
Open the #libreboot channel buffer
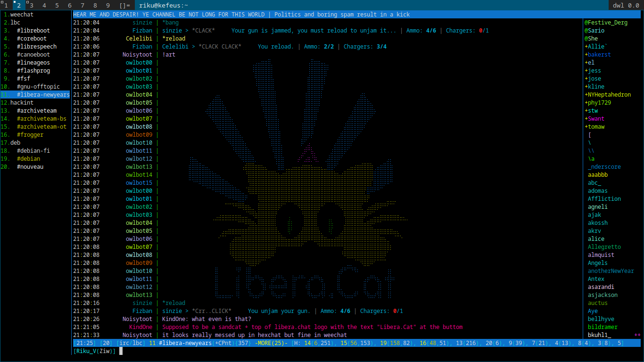[x=33, y=31]
